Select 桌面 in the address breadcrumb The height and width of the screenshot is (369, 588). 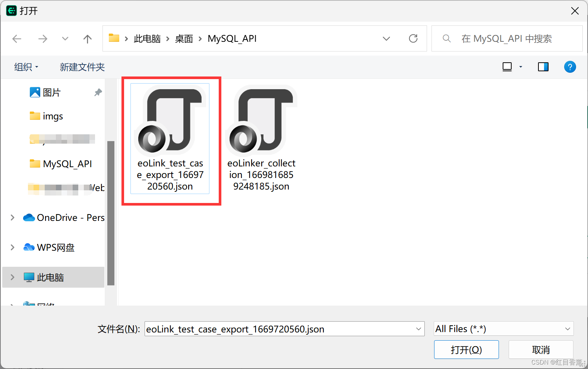point(184,39)
